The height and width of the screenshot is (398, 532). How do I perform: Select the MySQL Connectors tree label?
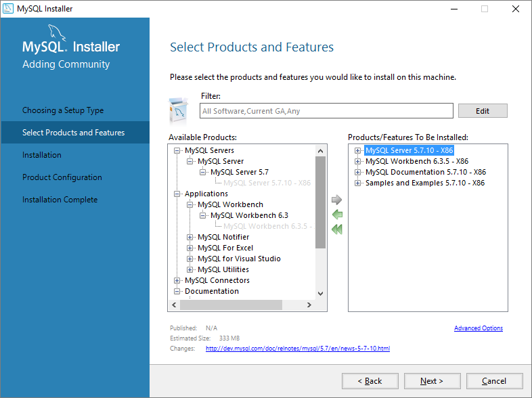pyautogui.click(x=217, y=281)
